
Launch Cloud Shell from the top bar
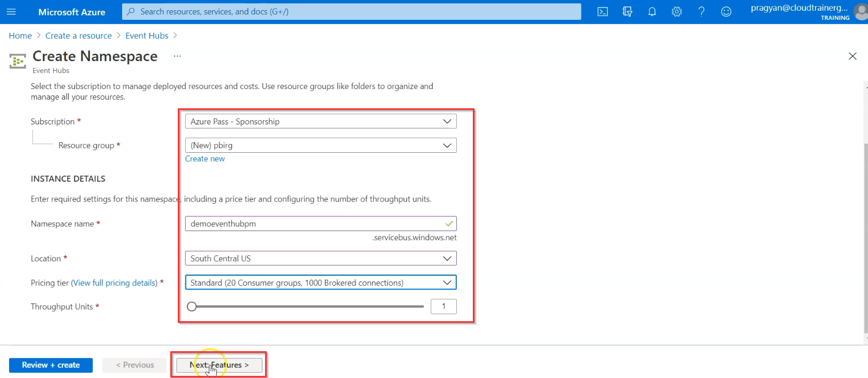(x=602, y=12)
